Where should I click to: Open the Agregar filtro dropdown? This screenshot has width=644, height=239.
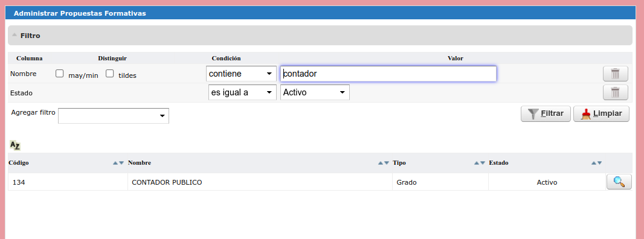coord(114,116)
